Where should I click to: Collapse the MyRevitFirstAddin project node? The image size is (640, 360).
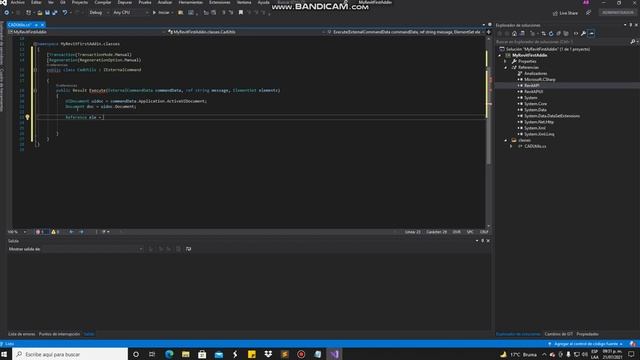(500, 55)
